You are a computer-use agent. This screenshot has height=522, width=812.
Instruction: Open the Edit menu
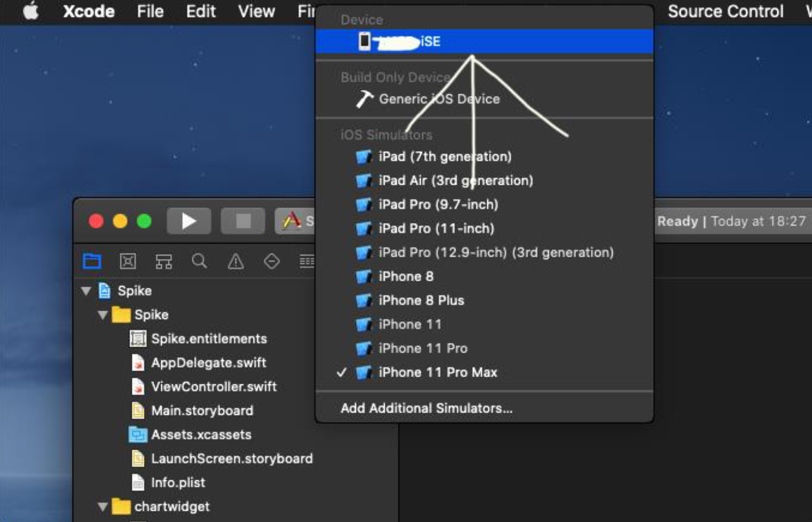[201, 11]
